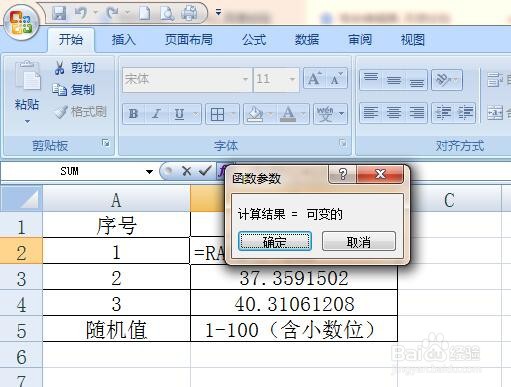Viewport: 511px width, 387px height.
Task: Expand borders dropdown arrow
Action: click(234, 114)
